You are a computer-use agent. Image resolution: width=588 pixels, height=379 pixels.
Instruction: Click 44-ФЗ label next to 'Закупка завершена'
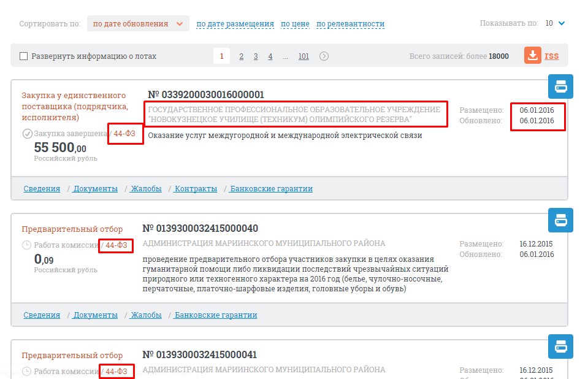124,134
